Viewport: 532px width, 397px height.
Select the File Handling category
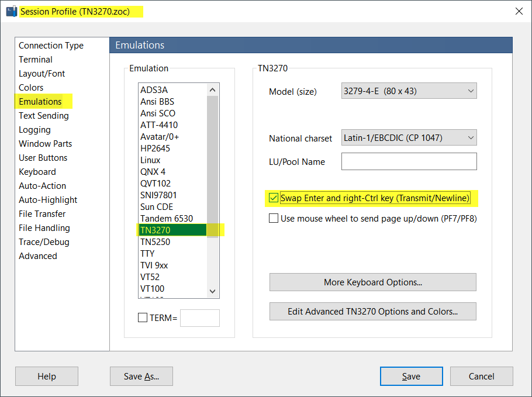pyautogui.click(x=44, y=228)
